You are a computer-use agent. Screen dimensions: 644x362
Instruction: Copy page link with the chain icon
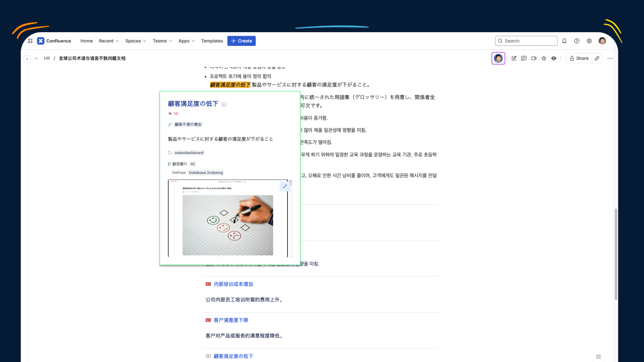point(597,58)
